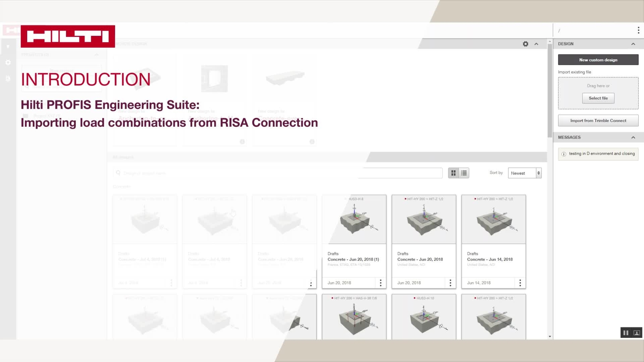Click the picture-in-picture icon at bottom right
Viewport: 644px width, 362px height.
637,333
